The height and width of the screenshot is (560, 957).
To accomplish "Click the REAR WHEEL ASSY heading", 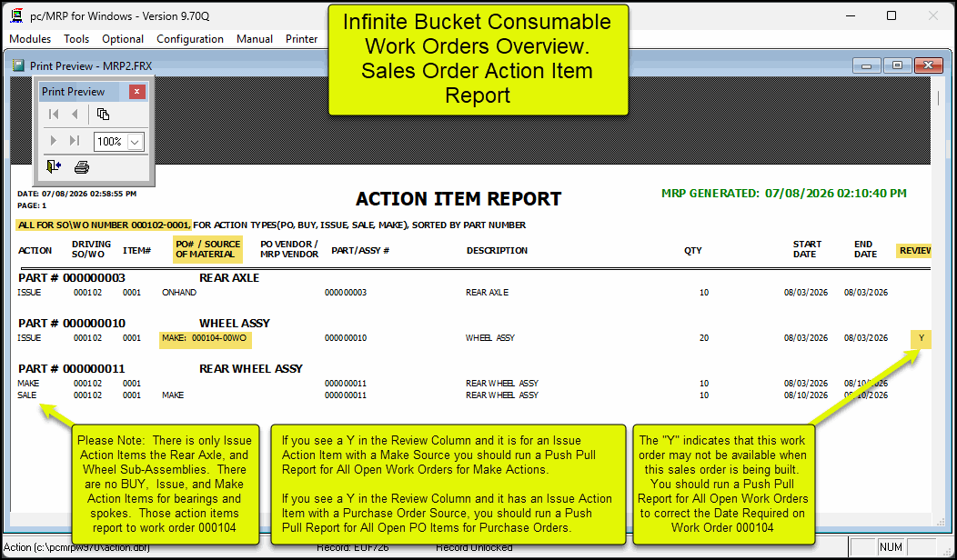I will click(251, 368).
